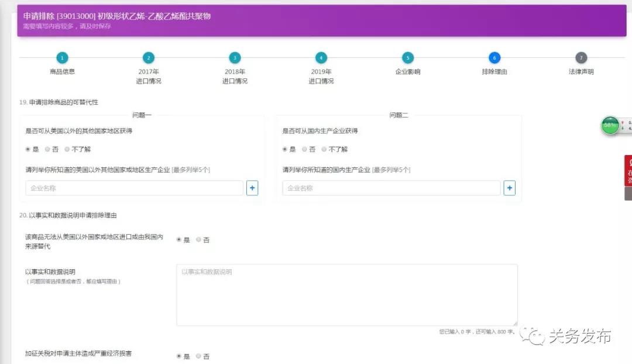Select 否 for 加征关税造成严重经济损害

(x=199, y=356)
